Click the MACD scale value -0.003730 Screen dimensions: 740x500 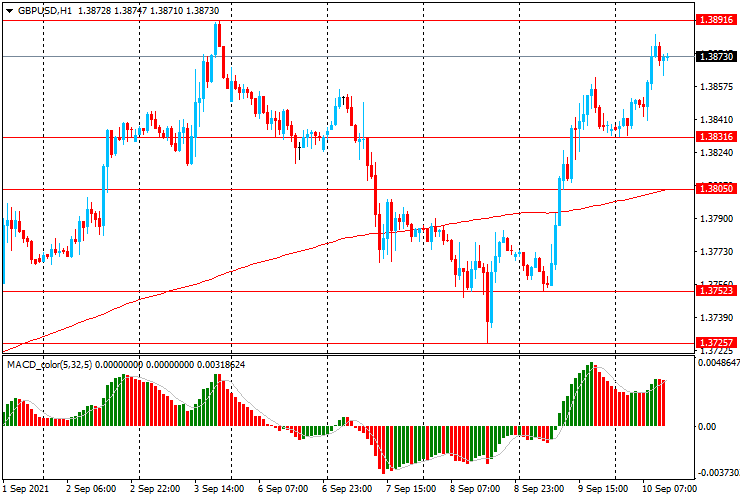[x=718, y=473]
